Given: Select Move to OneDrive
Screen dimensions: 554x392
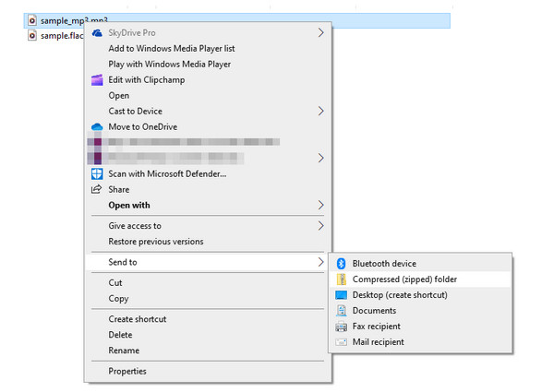Looking at the screenshot, I should [x=208, y=126].
